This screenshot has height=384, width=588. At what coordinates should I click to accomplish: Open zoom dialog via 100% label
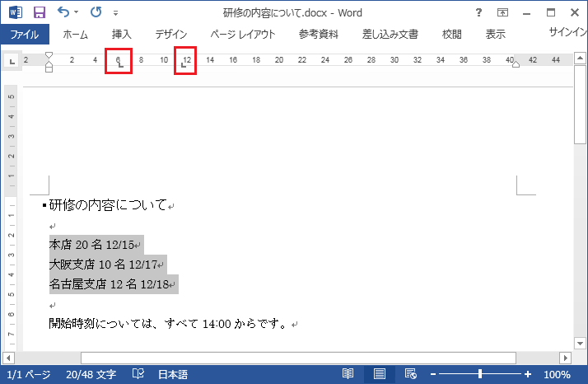tap(557, 374)
